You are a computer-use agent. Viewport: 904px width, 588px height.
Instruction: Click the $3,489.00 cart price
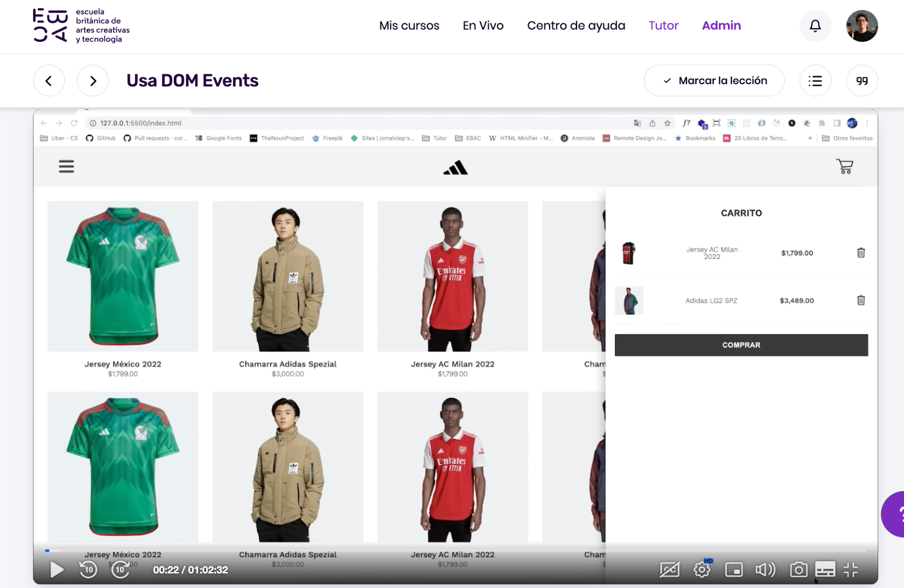797,300
